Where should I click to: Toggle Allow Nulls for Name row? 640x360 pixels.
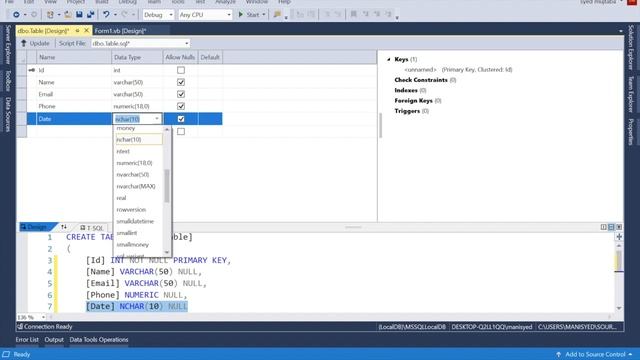pos(181,82)
